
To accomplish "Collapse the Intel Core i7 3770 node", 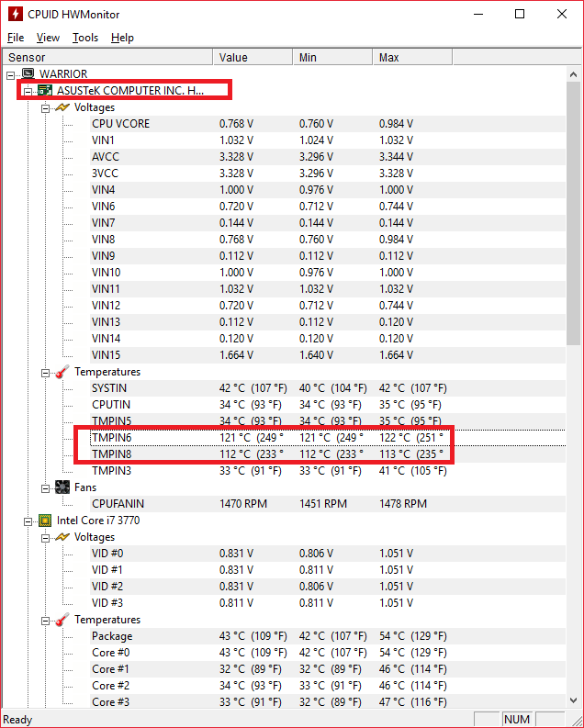I will point(28,521).
